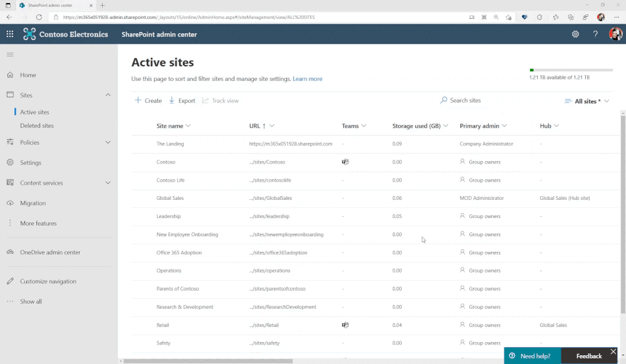Open the Storage used (GB) column dropdown
The height and width of the screenshot is (364, 626).
446,126
